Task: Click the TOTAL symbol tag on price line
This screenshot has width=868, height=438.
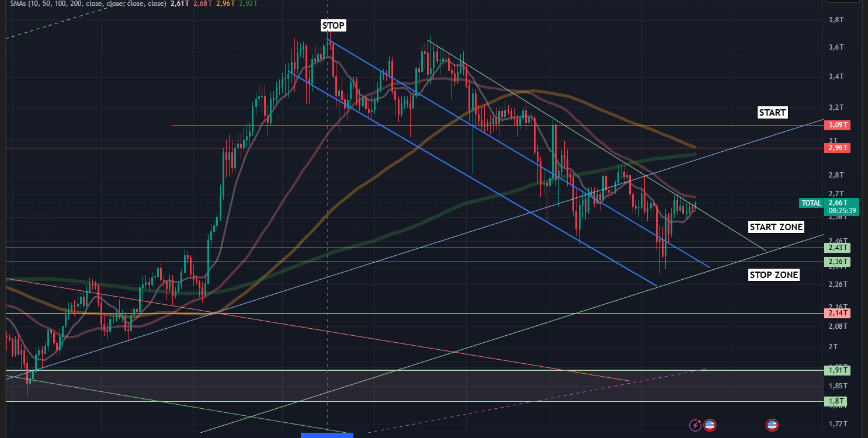Action: [811, 203]
